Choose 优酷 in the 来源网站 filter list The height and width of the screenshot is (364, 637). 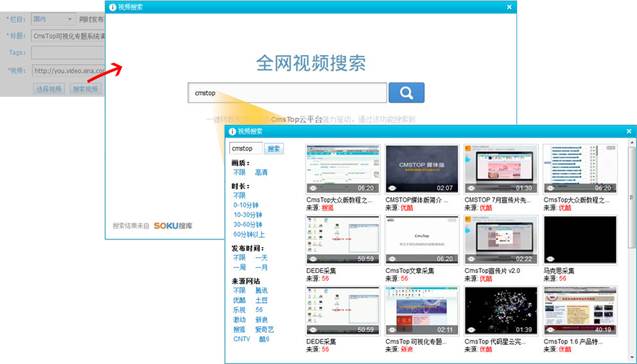tap(239, 300)
